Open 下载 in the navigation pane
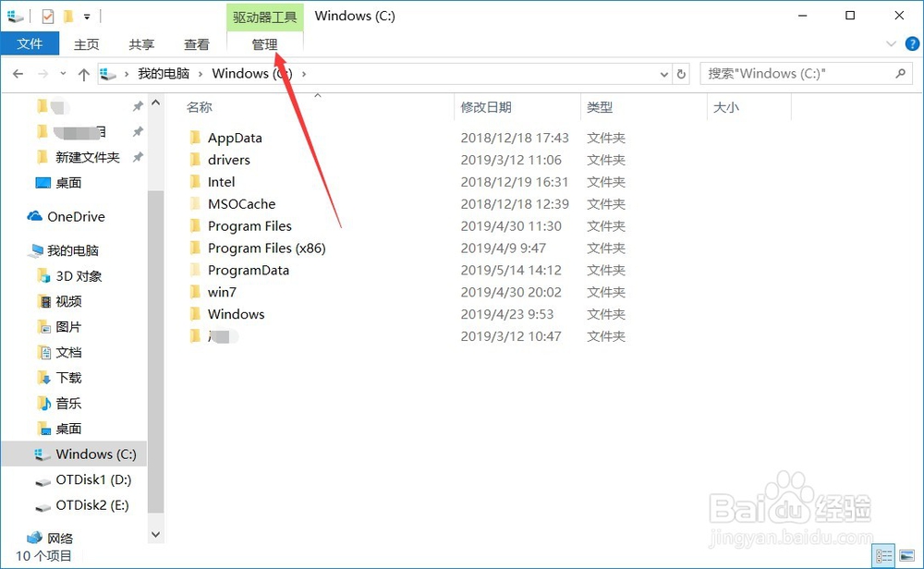 [68, 378]
